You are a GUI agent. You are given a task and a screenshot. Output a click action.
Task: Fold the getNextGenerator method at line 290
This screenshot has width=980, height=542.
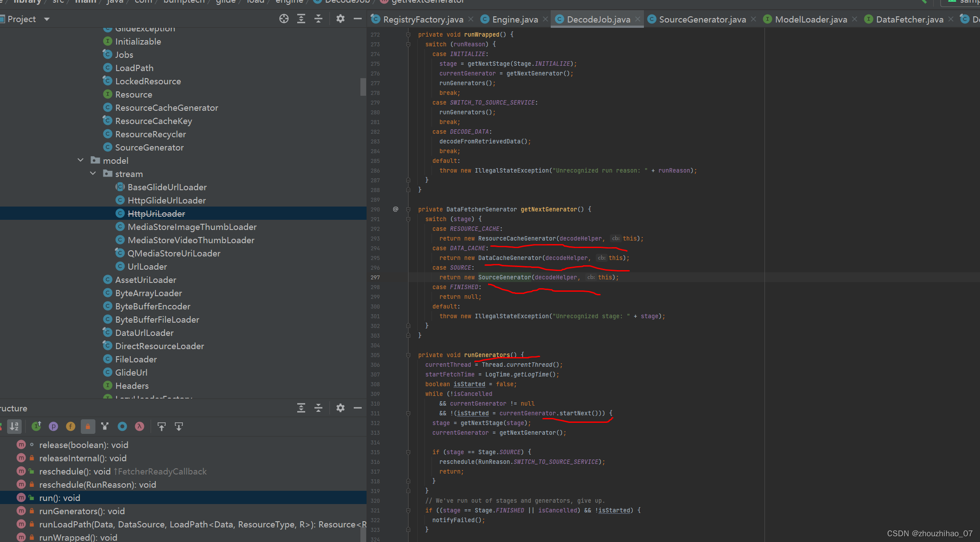tap(408, 209)
